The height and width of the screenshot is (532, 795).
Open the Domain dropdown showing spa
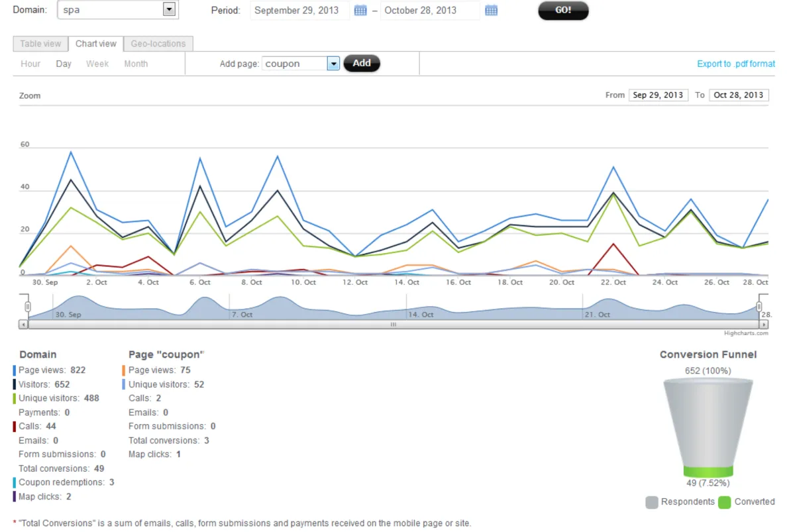pyautogui.click(x=118, y=10)
